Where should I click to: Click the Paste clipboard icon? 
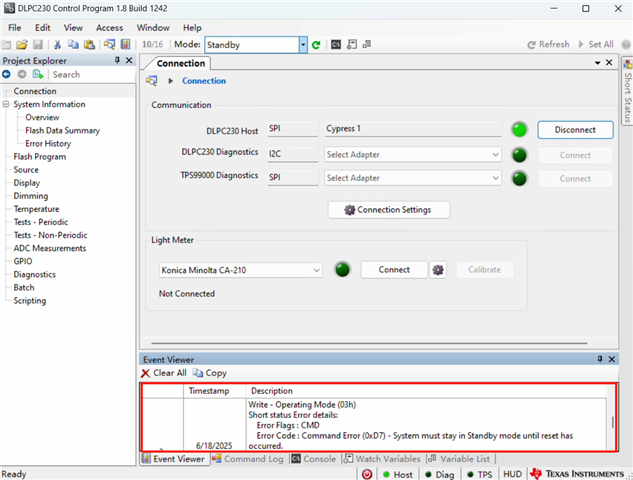tap(89, 44)
